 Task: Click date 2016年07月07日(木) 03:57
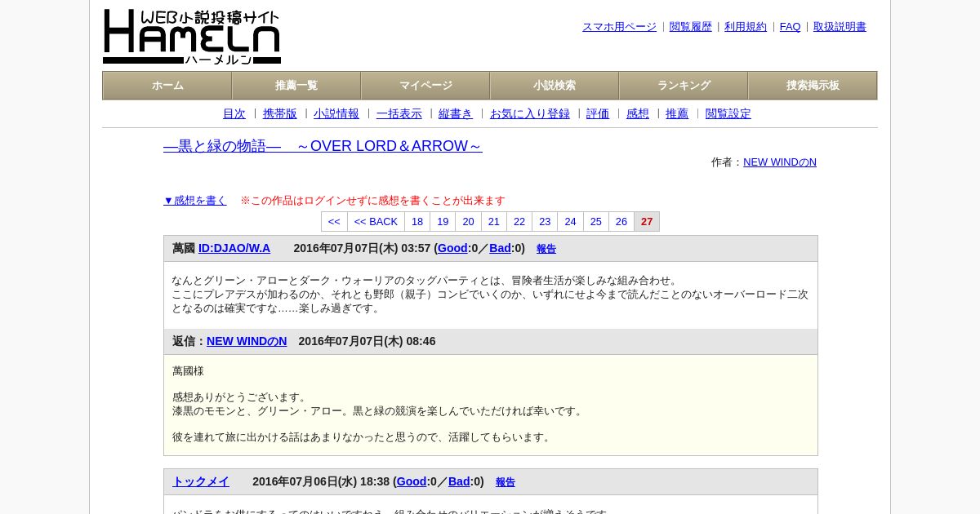point(362,248)
